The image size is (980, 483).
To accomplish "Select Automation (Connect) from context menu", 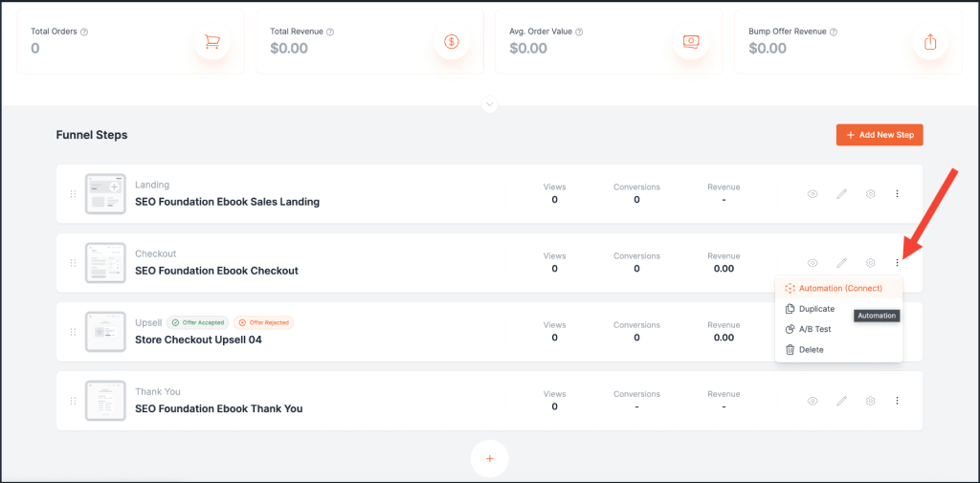I will point(839,288).
